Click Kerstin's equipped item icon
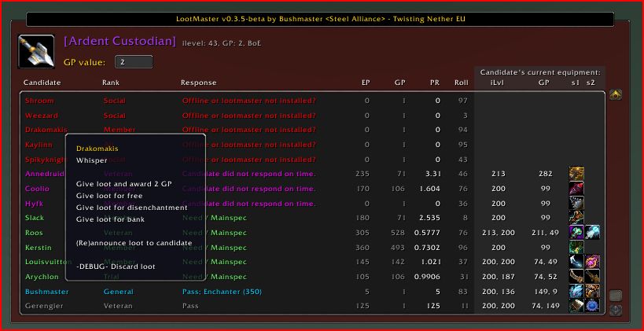The height and width of the screenshot is (331, 644). 576,247
